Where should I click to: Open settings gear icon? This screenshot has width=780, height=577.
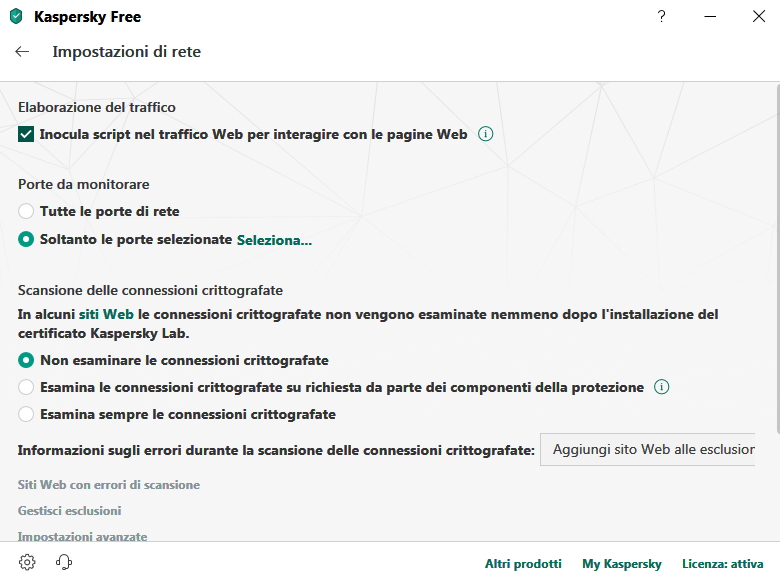(27, 562)
